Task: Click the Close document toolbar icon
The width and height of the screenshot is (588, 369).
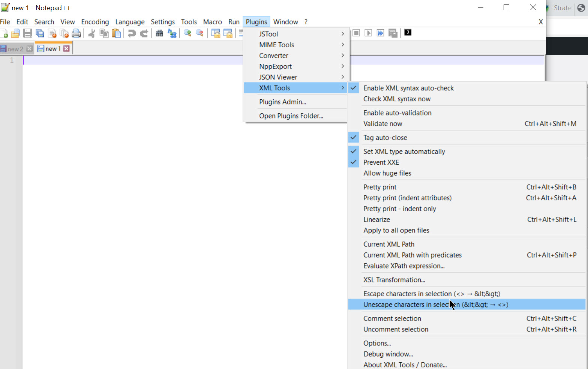Action: tap(52, 34)
